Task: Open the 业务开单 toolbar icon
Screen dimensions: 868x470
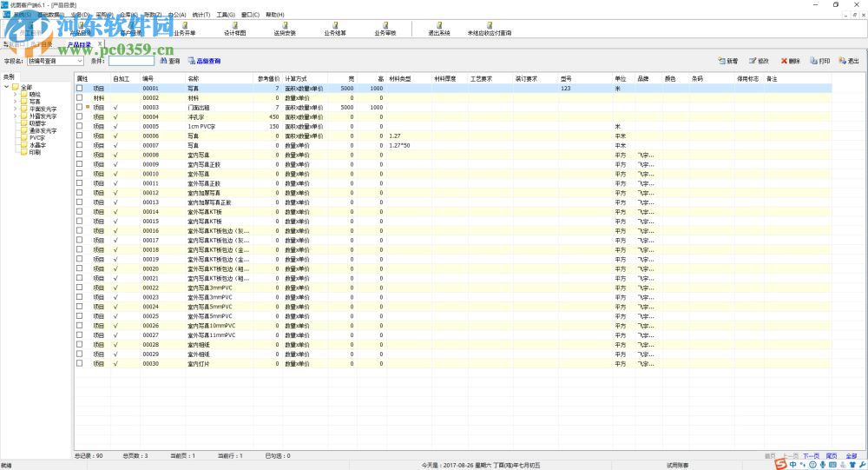Action: [x=185, y=25]
